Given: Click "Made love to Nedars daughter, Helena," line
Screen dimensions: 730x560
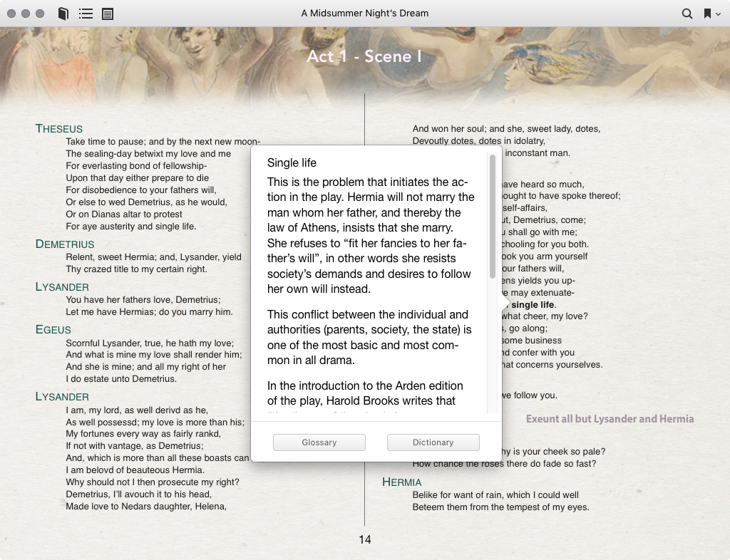Looking at the screenshot, I should point(146,506).
